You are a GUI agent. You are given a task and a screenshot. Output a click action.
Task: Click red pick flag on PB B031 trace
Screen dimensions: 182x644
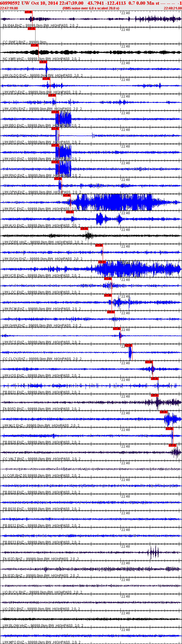coord(155,379)
